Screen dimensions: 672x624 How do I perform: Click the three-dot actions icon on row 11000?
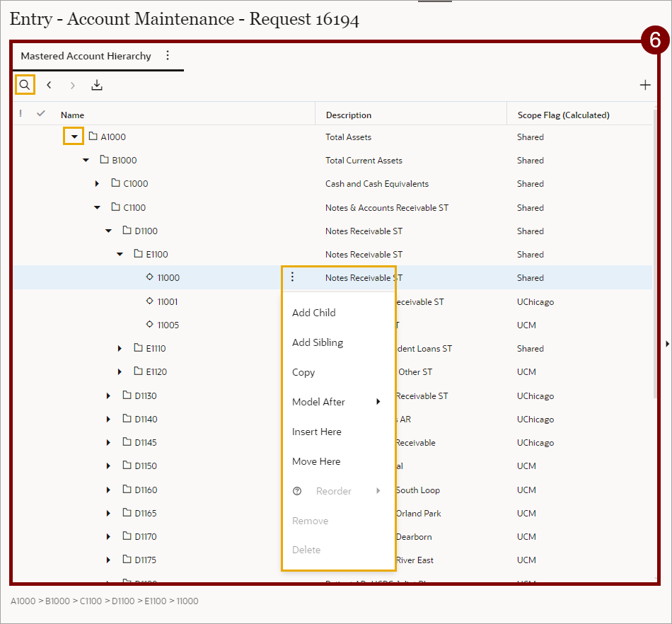[x=292, y=277]
